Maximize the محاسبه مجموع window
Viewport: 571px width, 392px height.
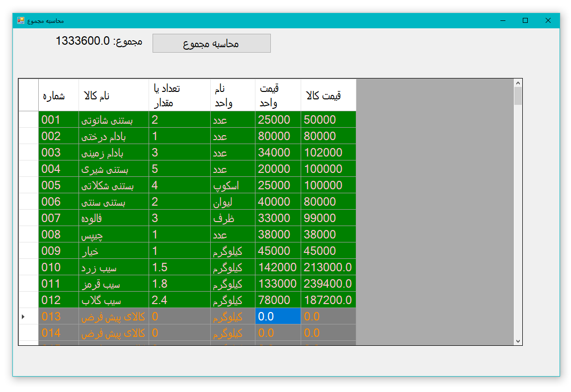click(525, 20)
